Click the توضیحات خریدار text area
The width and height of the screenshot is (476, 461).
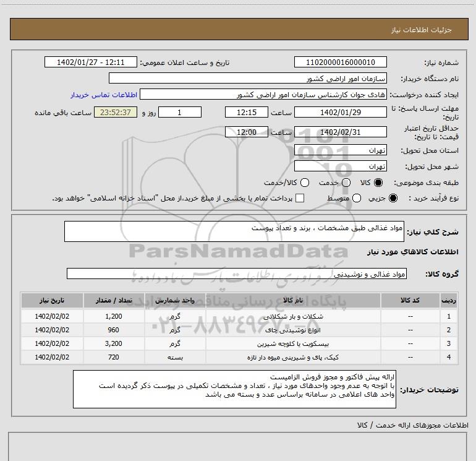click(x=234, y=389)
